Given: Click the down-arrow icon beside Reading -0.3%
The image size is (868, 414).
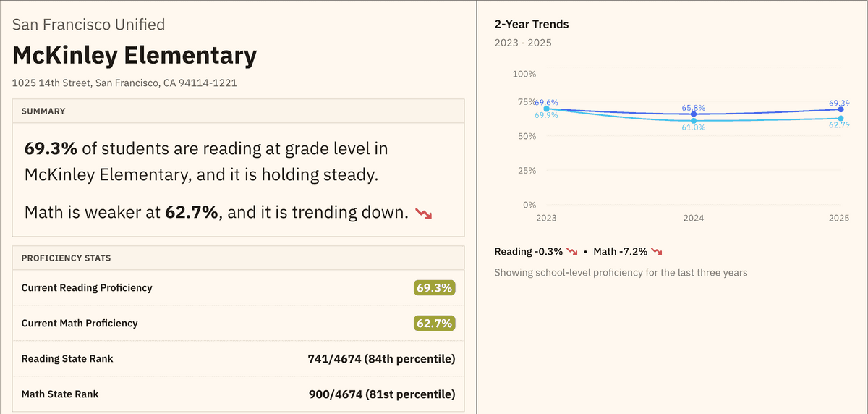Looking at the screenshot, I should [x=572, y=252].
